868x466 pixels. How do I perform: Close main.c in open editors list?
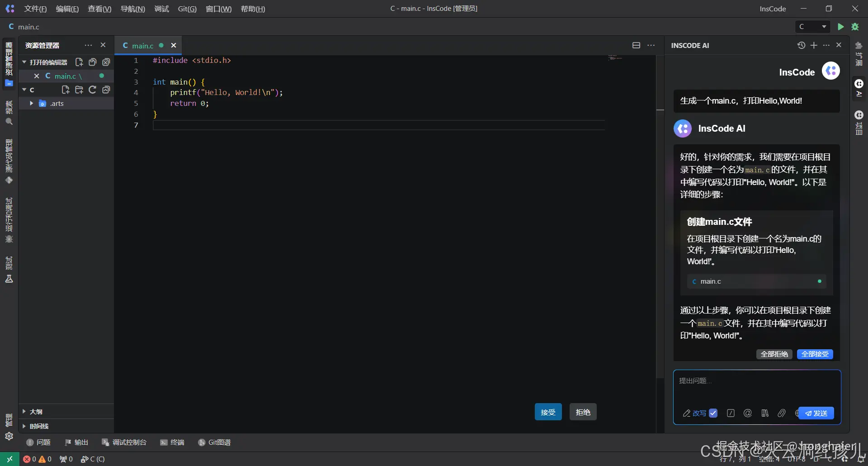coord(37,76)
